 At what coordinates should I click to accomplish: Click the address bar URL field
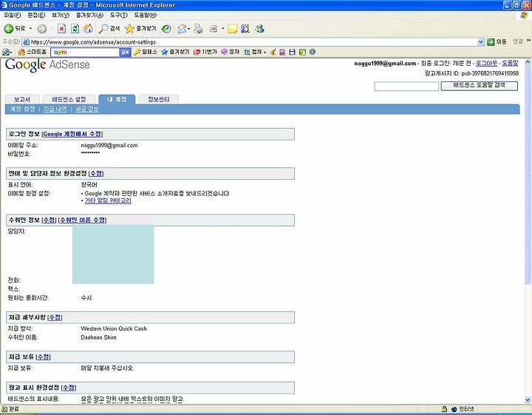coord(250,41)
